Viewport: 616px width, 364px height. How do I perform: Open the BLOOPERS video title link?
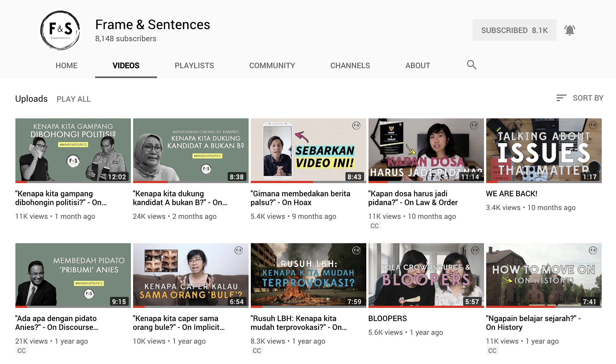tap(387, 318)
